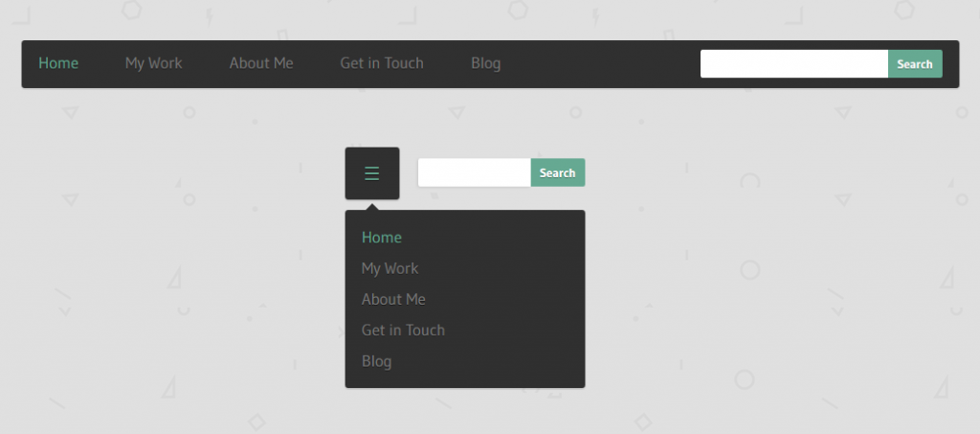Choose About Me in the dropdown list
The width and height of the screenshot is (980, 434).
tap(393, 300)
